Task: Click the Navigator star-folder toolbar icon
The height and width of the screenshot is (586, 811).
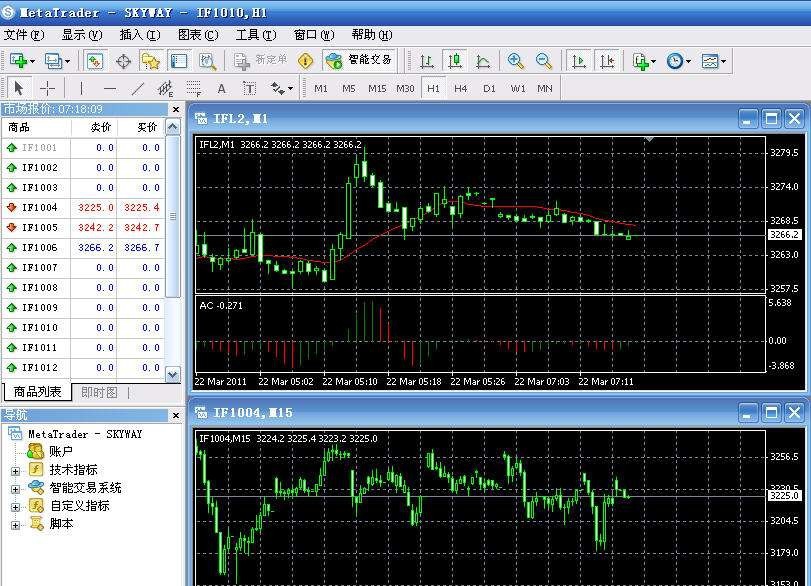Action: click(151, 61)
